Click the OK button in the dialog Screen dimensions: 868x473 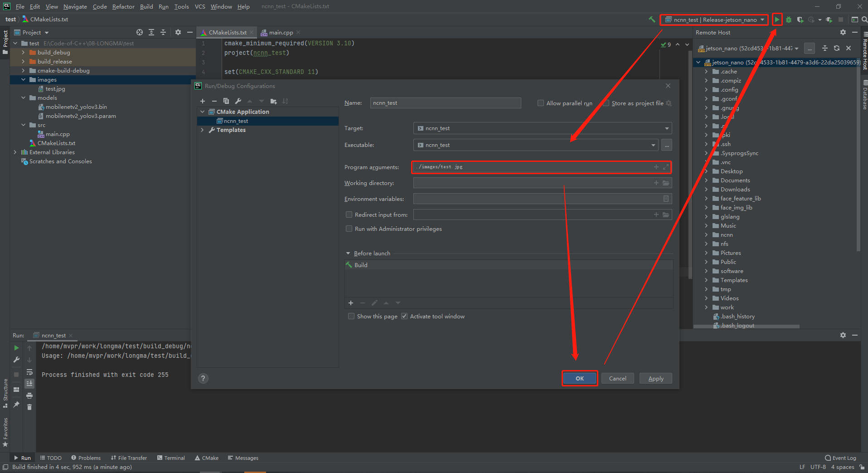(580, 378)
